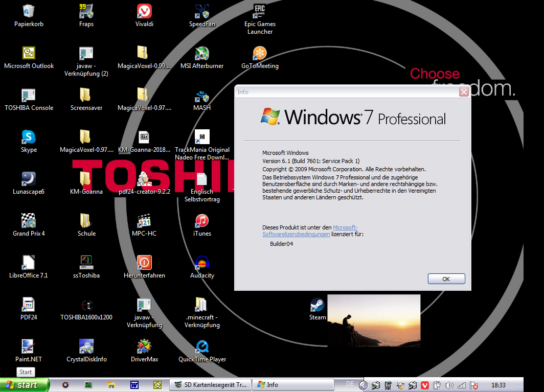Switch to the Info taskbar button
This screenshot has height=392, width=544.
coord(293,385)
